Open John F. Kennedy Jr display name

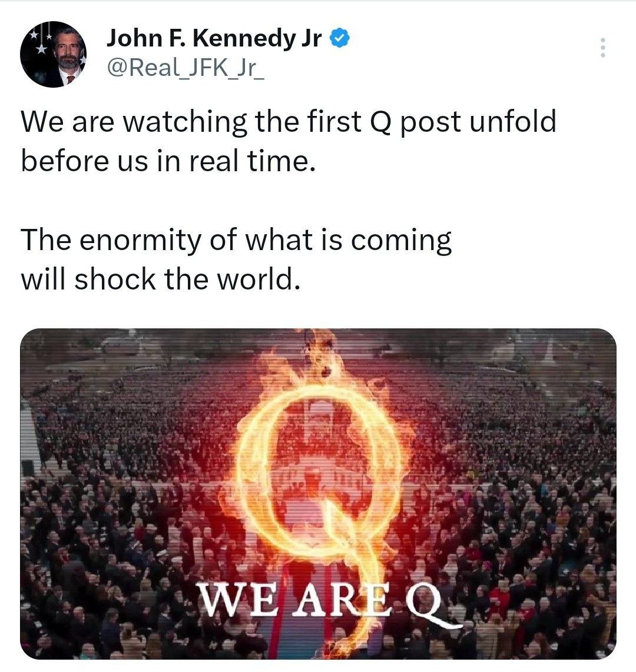coord(214,38)
